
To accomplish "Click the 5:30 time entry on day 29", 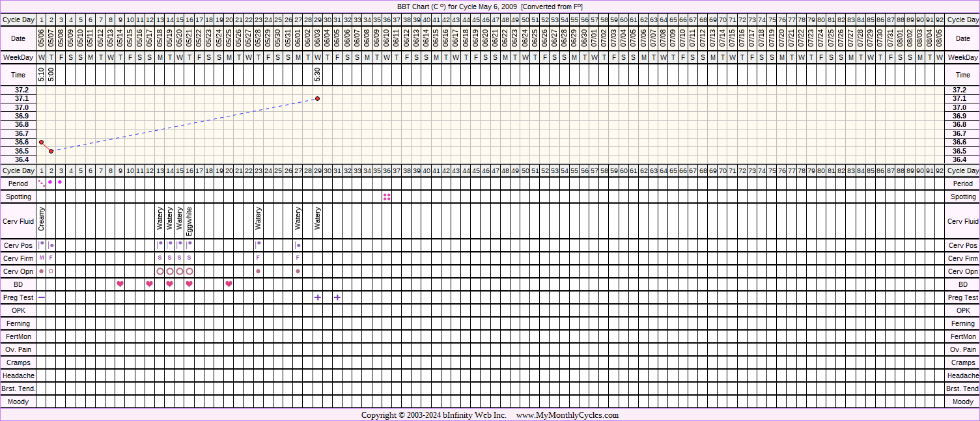I will tap(318, 75).
